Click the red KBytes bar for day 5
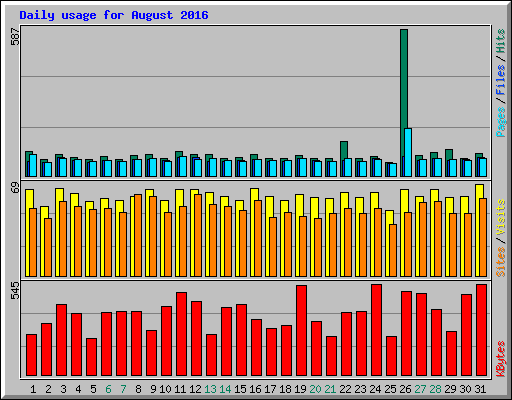This screenshot has height=400, width=512. [x=91, y=357]
